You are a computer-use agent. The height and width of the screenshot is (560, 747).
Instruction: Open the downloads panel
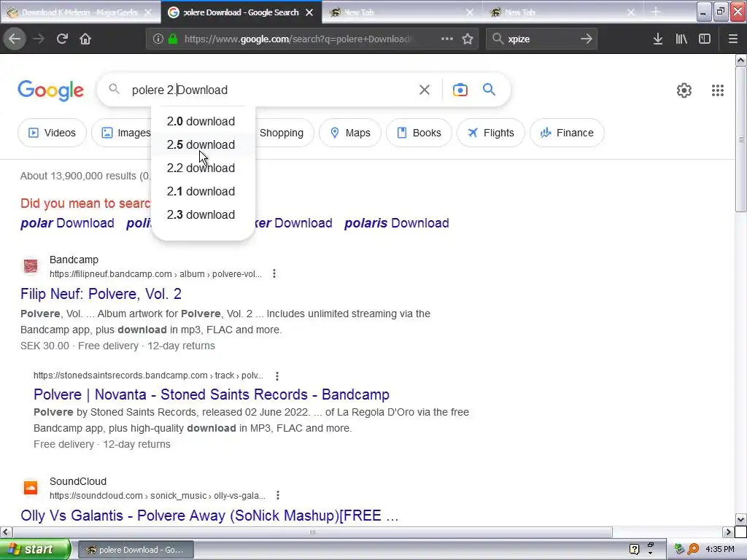658,39
